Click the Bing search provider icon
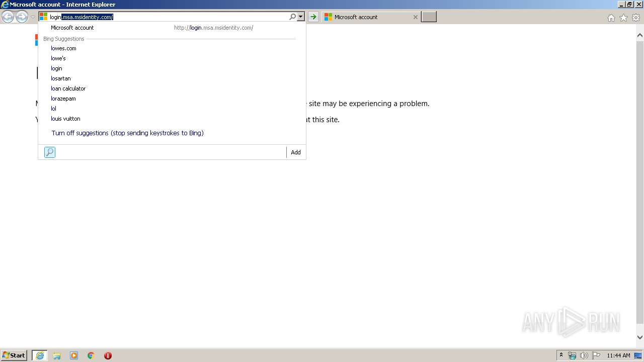This screenshot has width=644, height=362. (x=50, y=152)
